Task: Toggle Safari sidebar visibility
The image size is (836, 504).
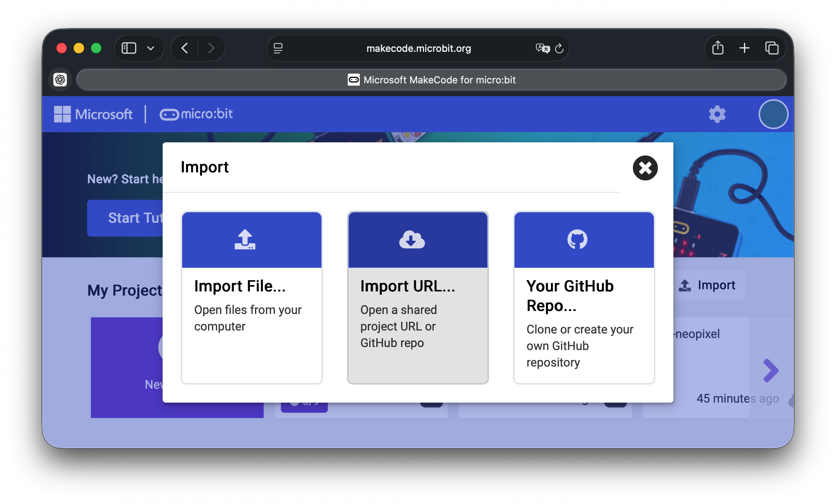Action: click(x=129, y=48)
